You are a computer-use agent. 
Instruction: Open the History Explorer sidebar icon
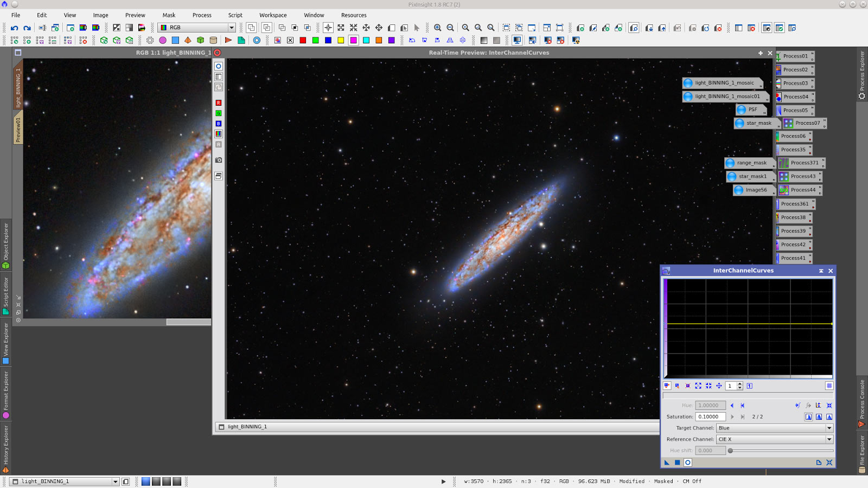pyautogui.click(x=5, y=446)
